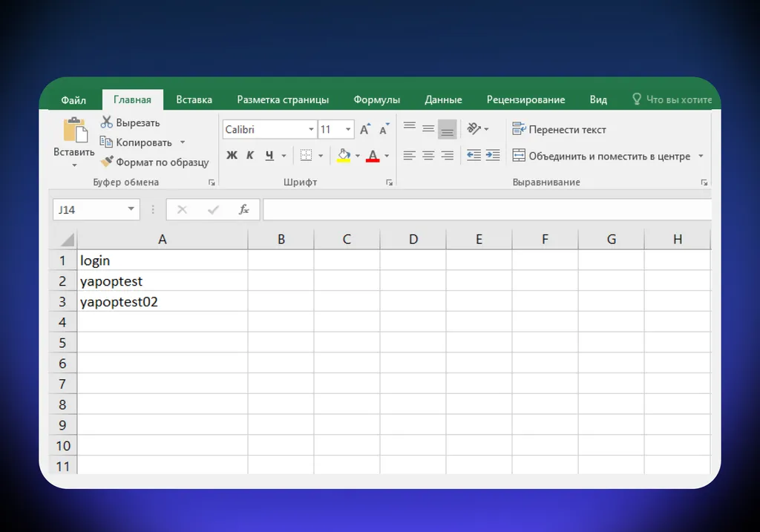The height and width of the screenshot is (532, 760).
Task: Click inside the formula bar field
Action: click(487, 210)
